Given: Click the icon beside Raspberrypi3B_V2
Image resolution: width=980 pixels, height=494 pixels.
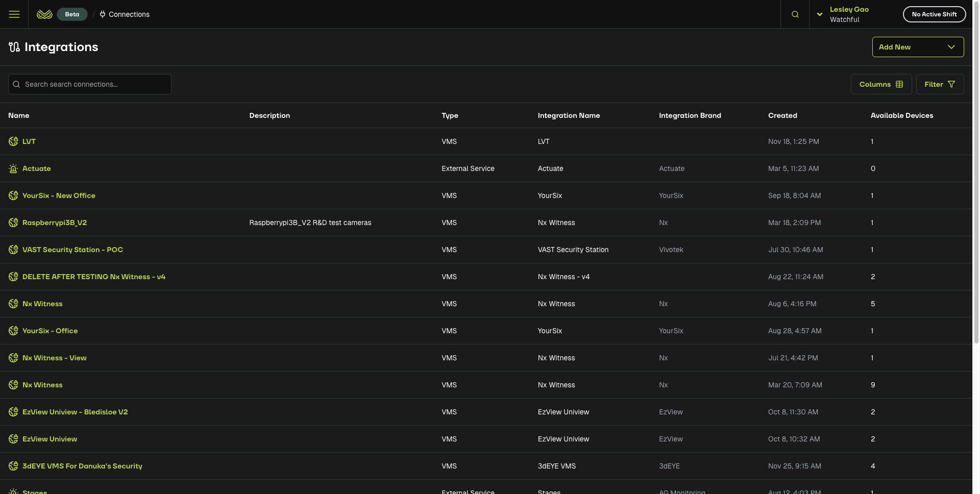Looking at the screenshot, I should pos(13,223).
